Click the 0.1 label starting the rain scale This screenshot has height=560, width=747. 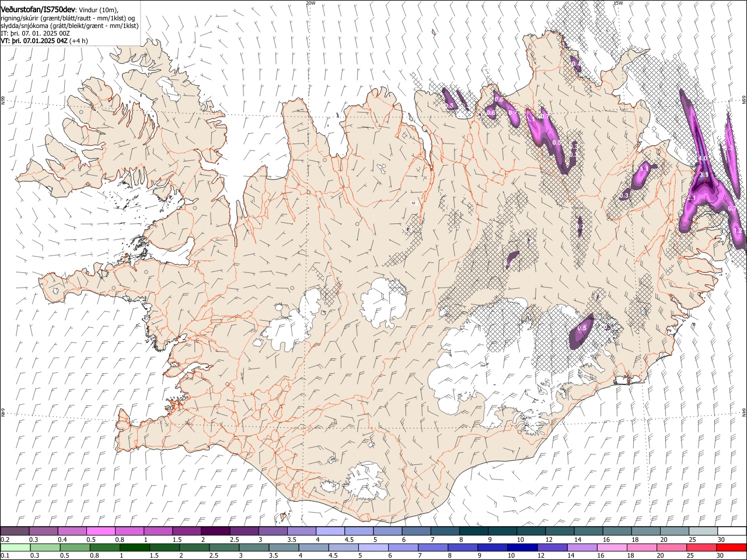click(5, 555)
